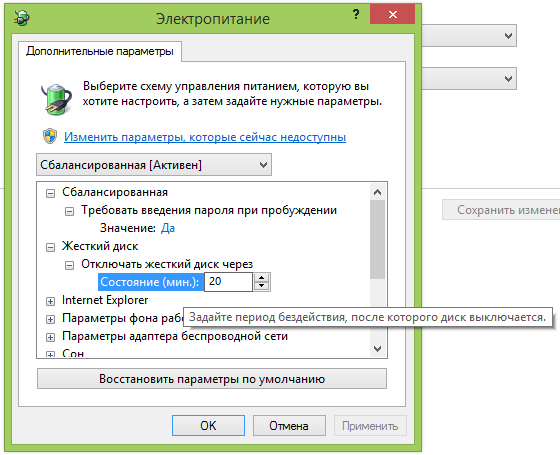Click Восстановить параметры по умолчанию button
This screenshot has height=455, width=560.
212,379
